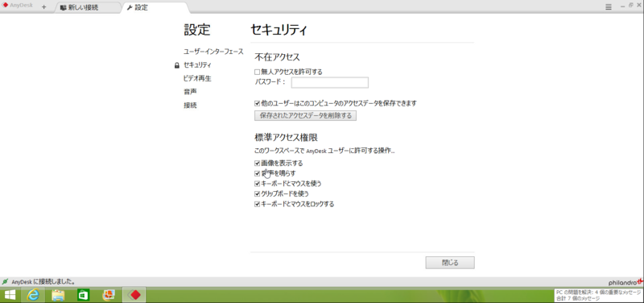Click into the パスワード input field
The image size is (644, 303).
pos(330,83)
